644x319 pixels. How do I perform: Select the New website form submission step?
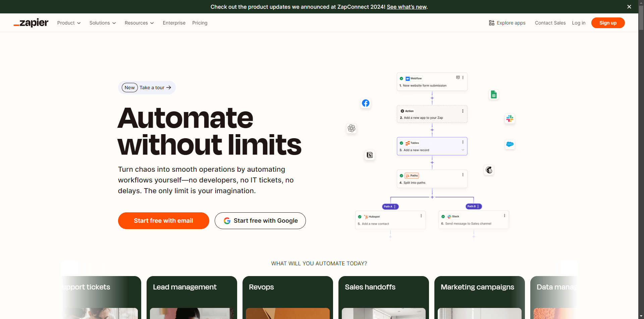coord(432,82)
